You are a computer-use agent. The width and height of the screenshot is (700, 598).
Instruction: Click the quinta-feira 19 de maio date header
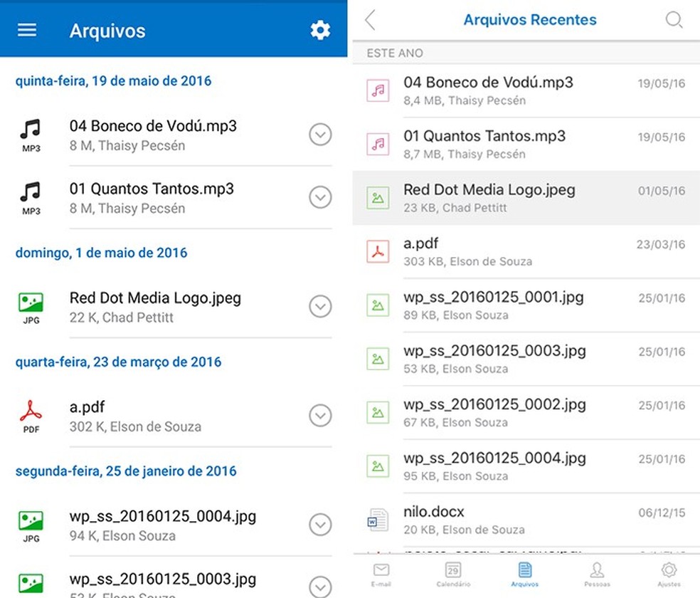[x=112, y=80]
